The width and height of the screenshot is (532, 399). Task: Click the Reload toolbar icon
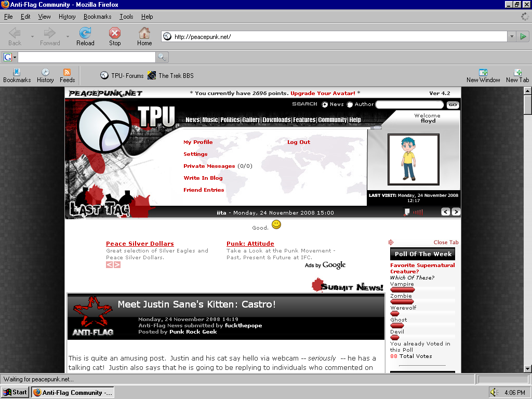click(85, 33)
